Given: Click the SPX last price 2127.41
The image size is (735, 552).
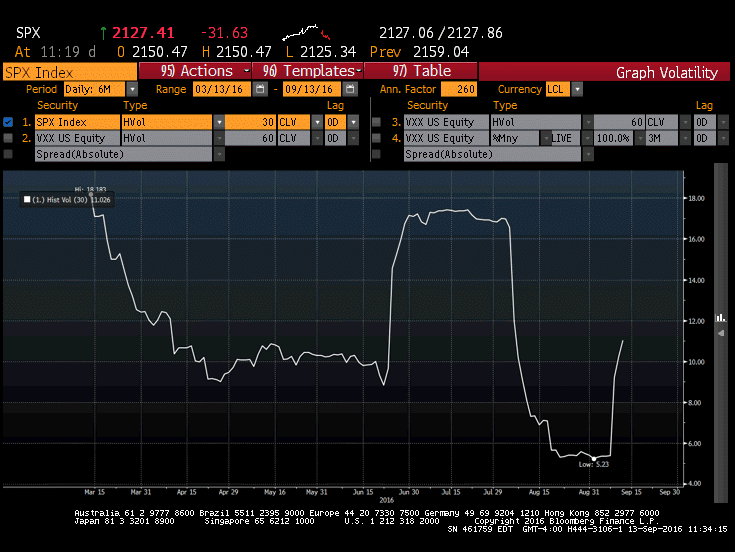Looking at the screenshot, I should (143, 33).
